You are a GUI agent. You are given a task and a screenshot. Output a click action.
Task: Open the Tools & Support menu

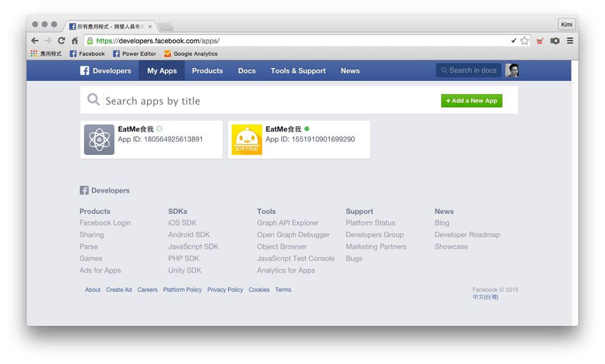(298, 71)
